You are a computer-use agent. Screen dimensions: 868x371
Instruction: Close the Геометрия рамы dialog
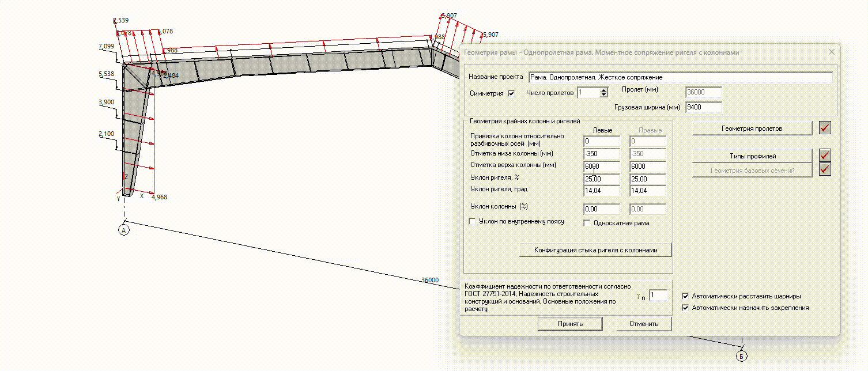tap(831, 52)
